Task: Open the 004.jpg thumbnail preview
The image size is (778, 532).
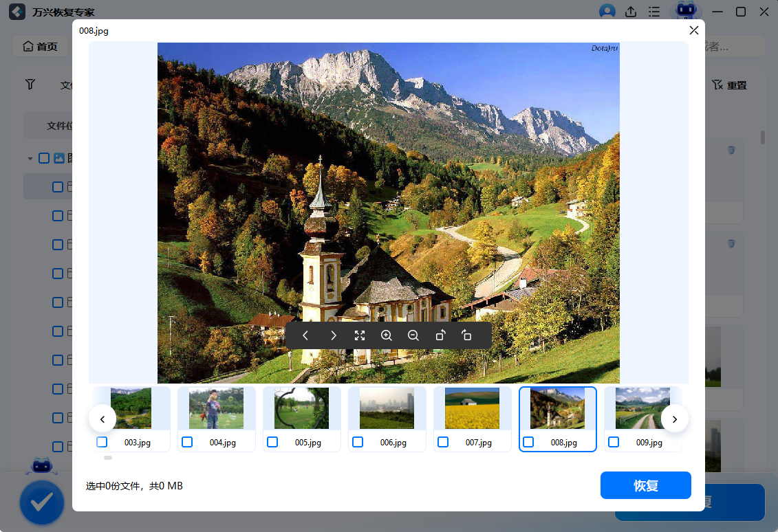Action: (x=216, y=408)
